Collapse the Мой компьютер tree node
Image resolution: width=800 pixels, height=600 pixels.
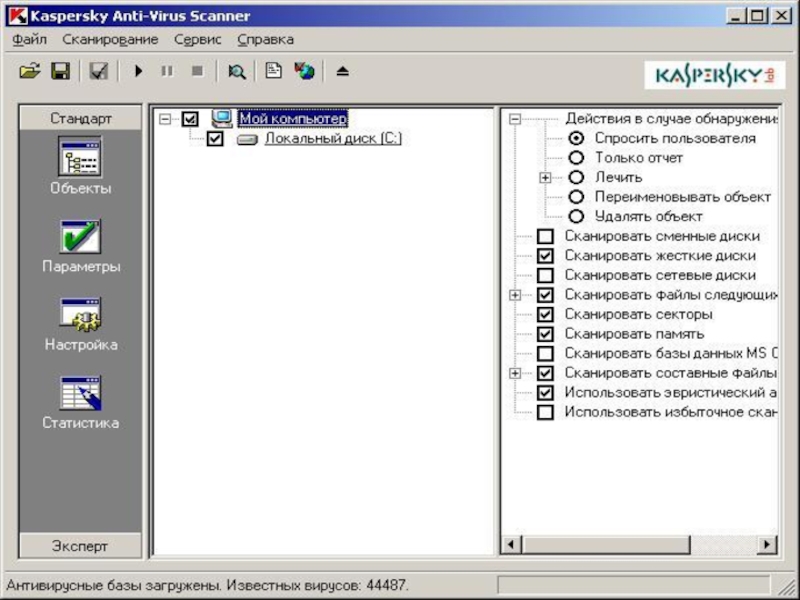pos(165,119)
